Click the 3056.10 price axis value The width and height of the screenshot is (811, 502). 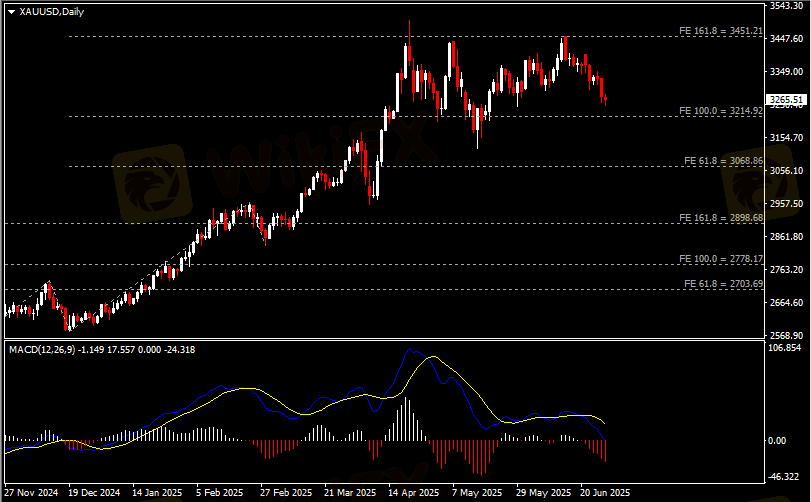tap(786, 171)
